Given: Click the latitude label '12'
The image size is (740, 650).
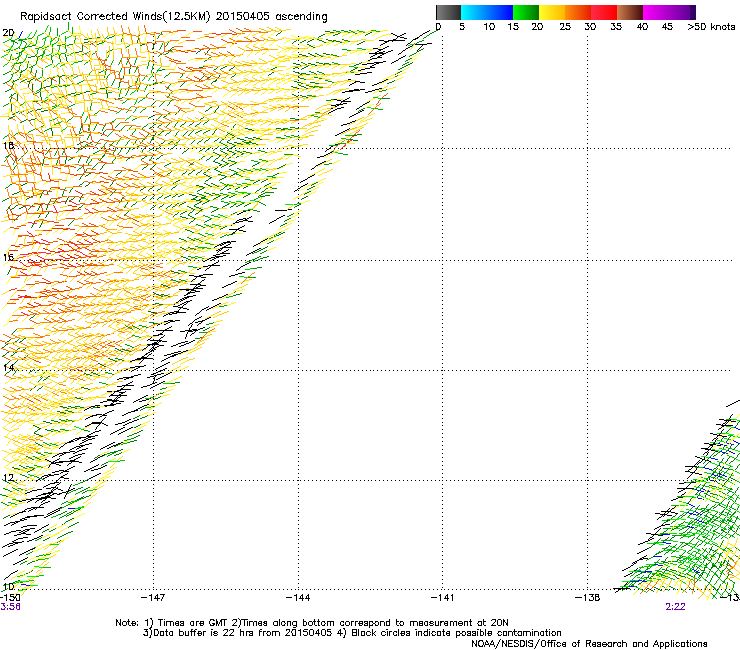Looking at the screenshot, I should tap(8, 478).
